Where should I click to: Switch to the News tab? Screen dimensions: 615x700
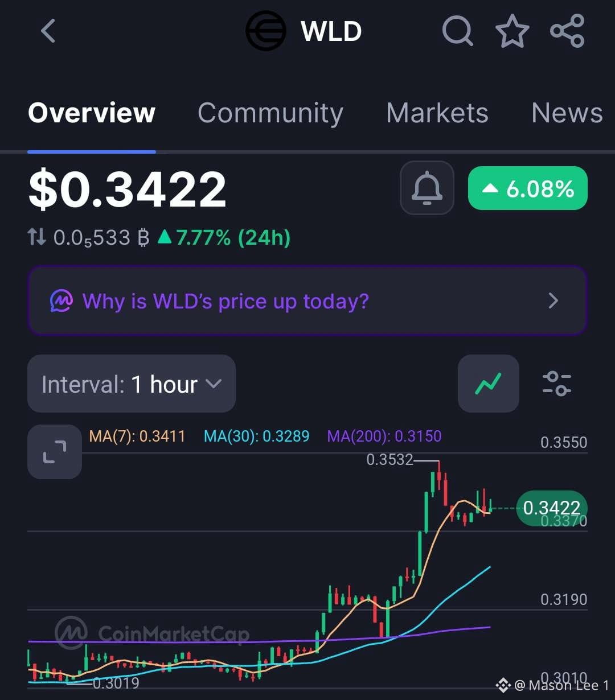(x=567, y=113)
